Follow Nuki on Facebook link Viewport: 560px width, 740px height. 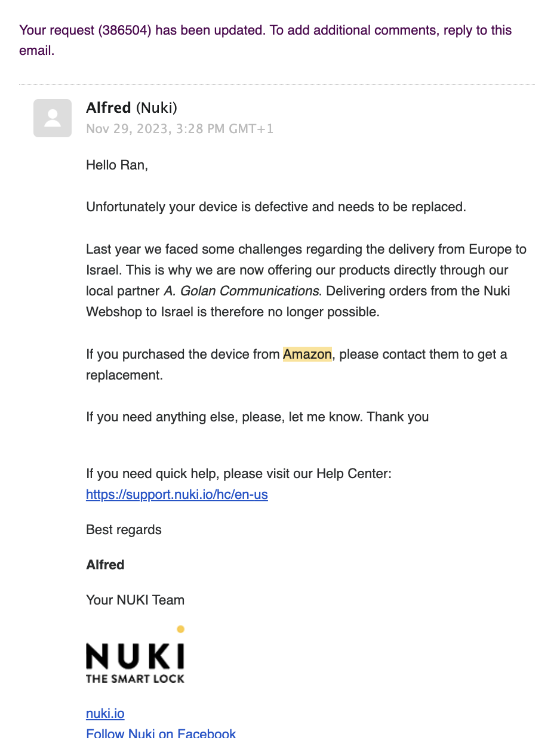tap(161, 733)
